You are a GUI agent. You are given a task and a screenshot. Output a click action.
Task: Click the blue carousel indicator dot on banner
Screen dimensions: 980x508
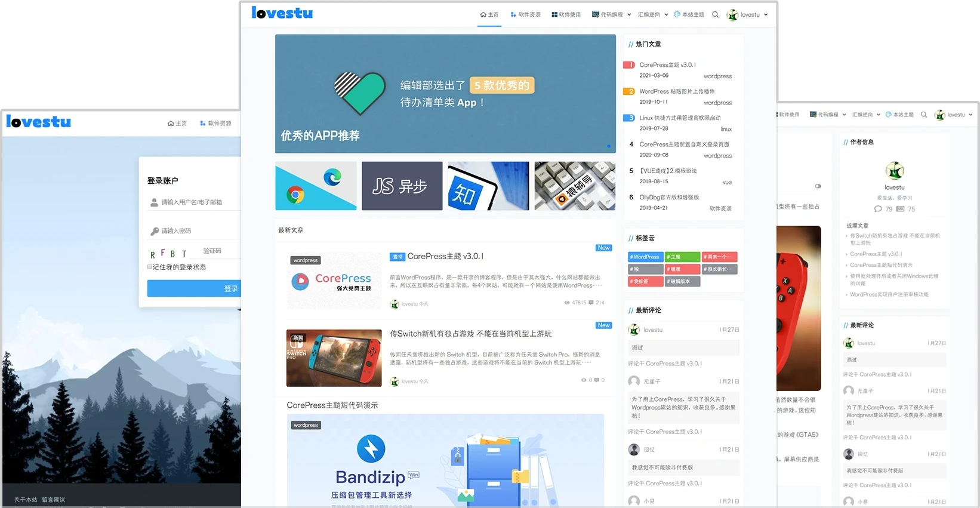pos(608,146)
